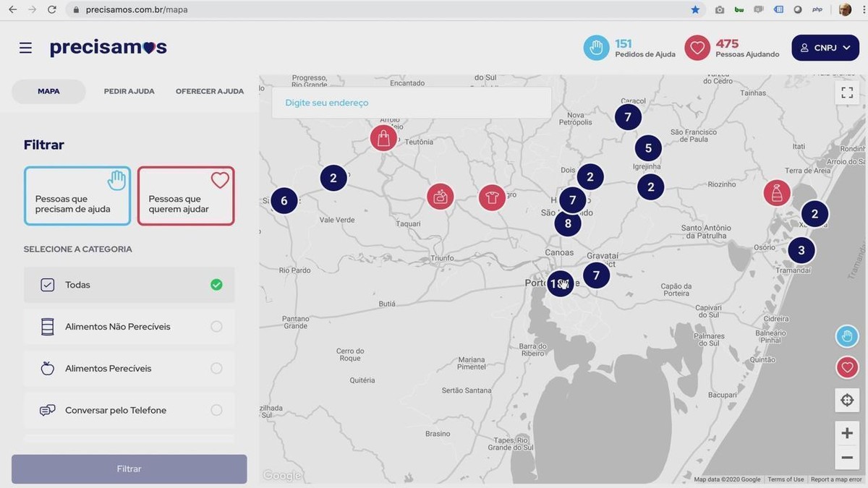Switch to the PEDIR AJUDA tab
This screenshot has height=488, width=868.
click(x=129, y=92)
